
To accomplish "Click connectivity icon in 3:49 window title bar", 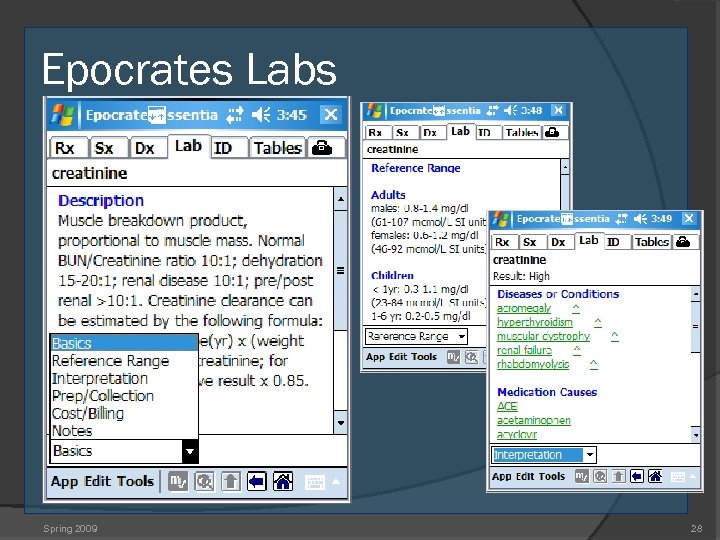I will click(x=621, y=219).
